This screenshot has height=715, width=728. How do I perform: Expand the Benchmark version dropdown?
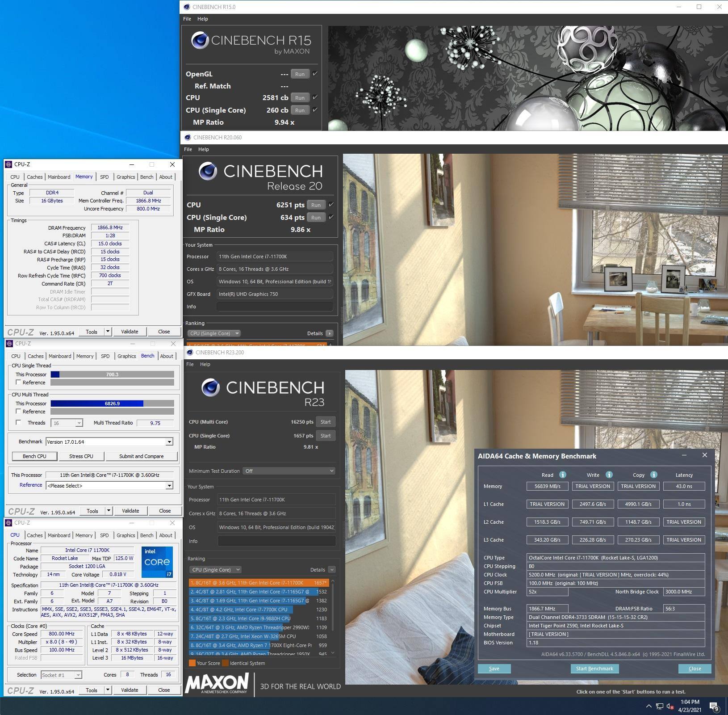[x=169, y=442]
